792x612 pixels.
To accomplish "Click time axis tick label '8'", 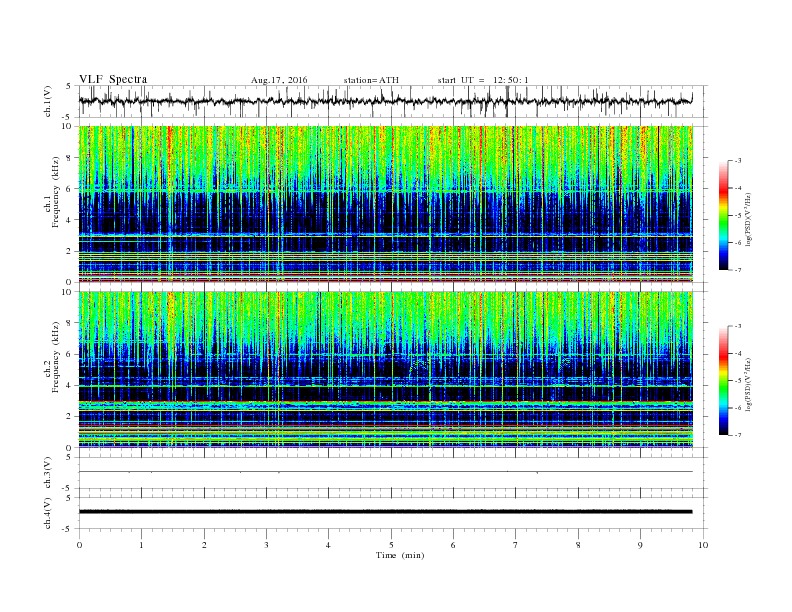I will pos(578,545).
